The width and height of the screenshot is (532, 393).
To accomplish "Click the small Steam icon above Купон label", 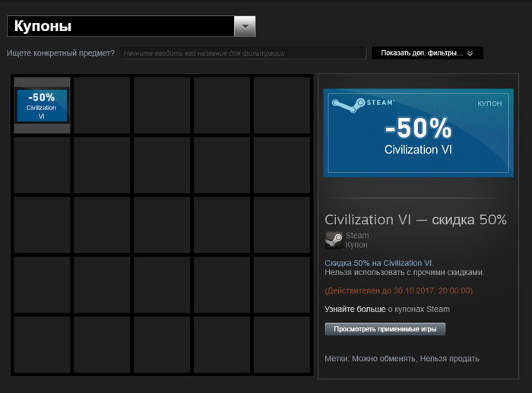I will [x=333, y=240].
